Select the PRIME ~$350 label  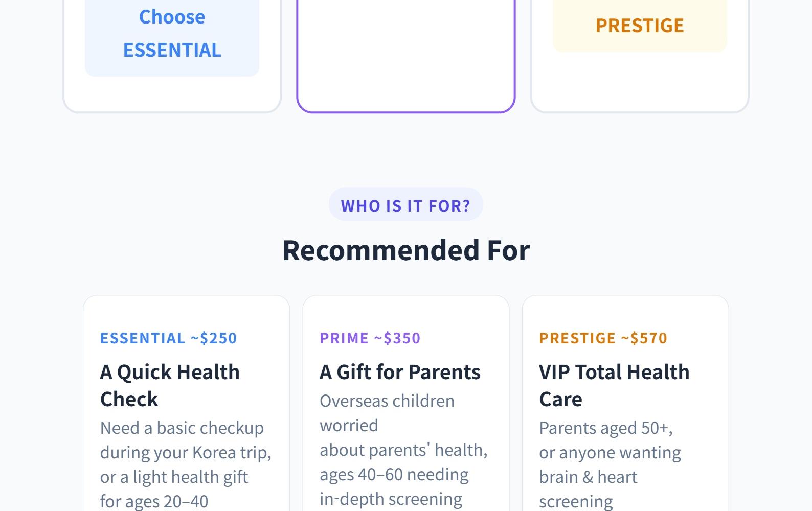370,338
